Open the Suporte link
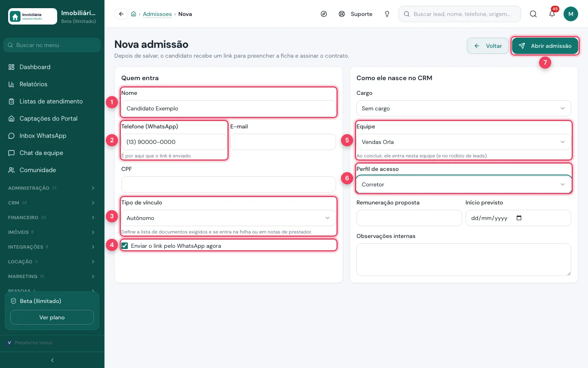This screenshot has height=368, width=588. tap(356, 14)
